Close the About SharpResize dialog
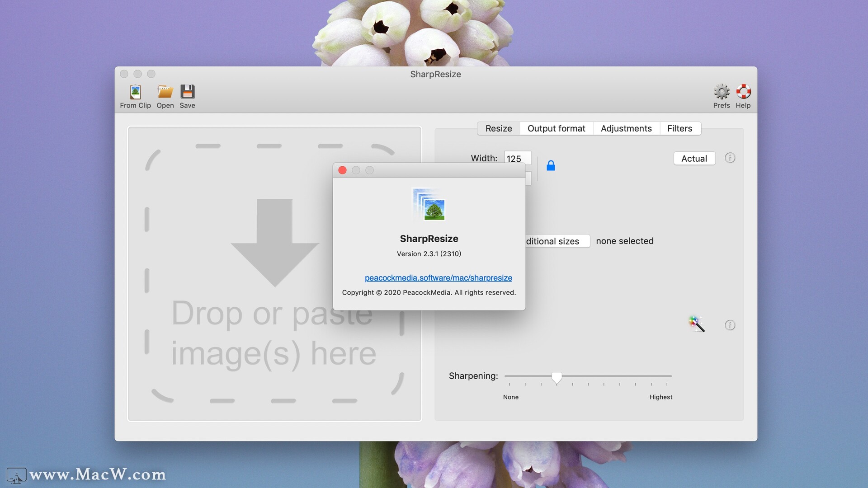 (x=342, y=170)
